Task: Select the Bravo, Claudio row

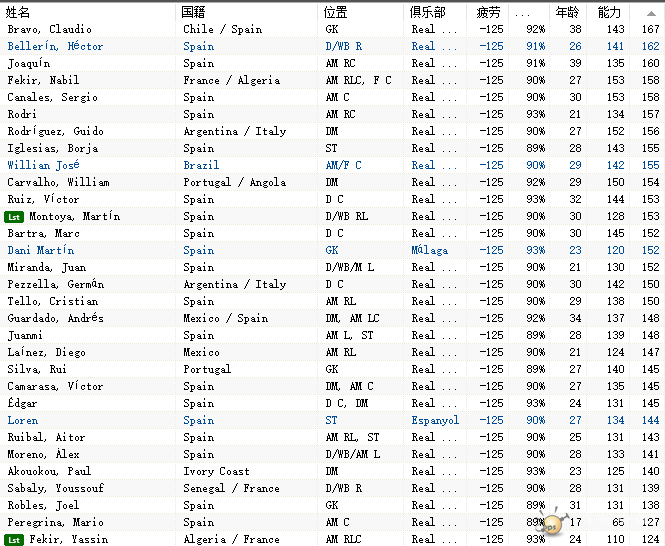Action: (x=332, y=29)
